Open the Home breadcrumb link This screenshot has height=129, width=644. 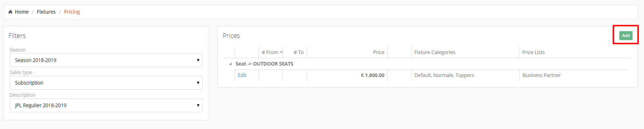coord(21,12)
